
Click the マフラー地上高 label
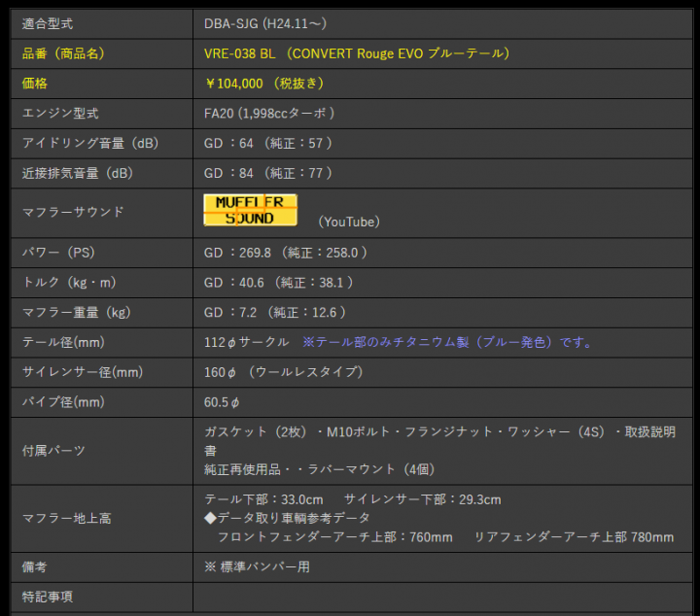(66, 518)
